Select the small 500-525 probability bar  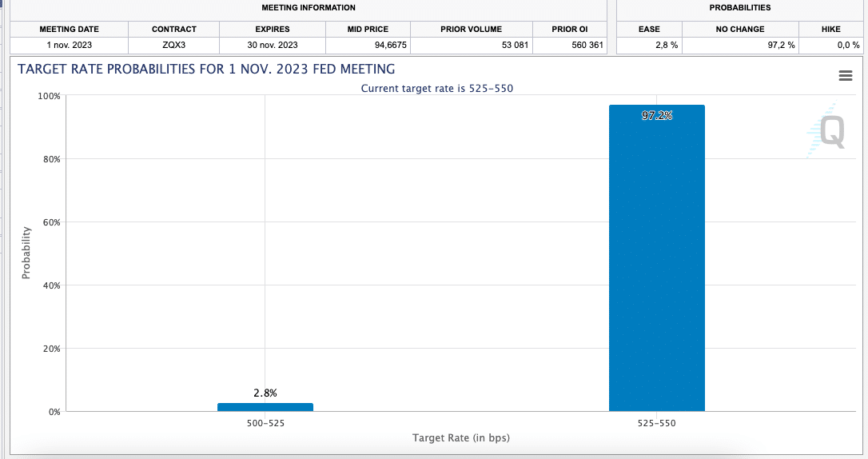(x=265, y=407)
